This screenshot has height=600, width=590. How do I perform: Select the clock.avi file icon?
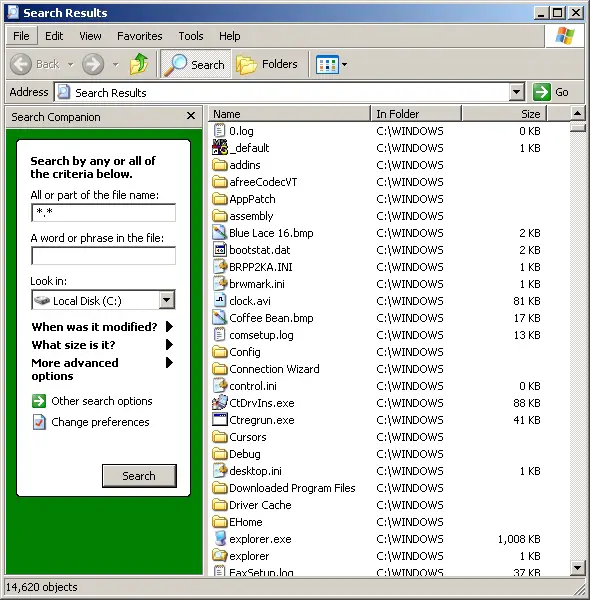[220, 301]
